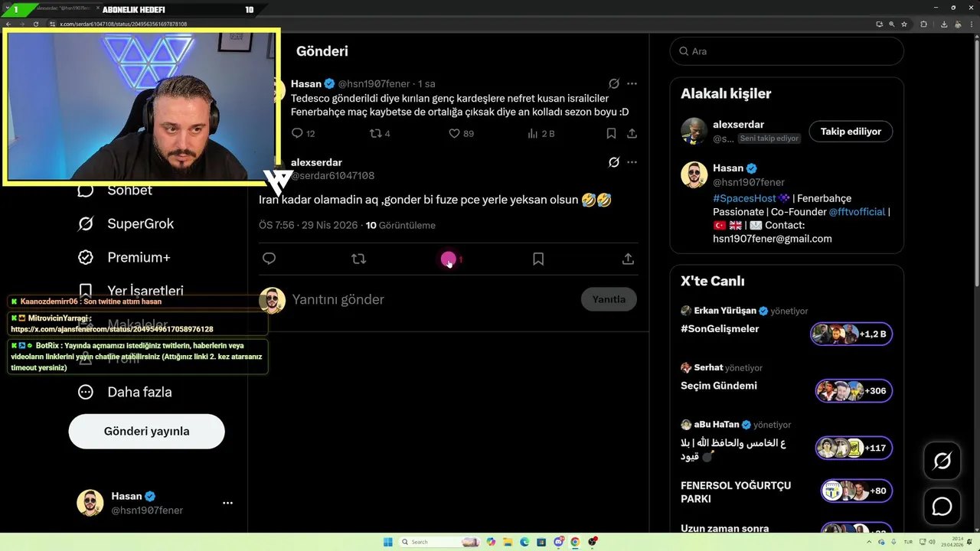
Task: Click browser address bar URL
Action: tap(123, 24)
